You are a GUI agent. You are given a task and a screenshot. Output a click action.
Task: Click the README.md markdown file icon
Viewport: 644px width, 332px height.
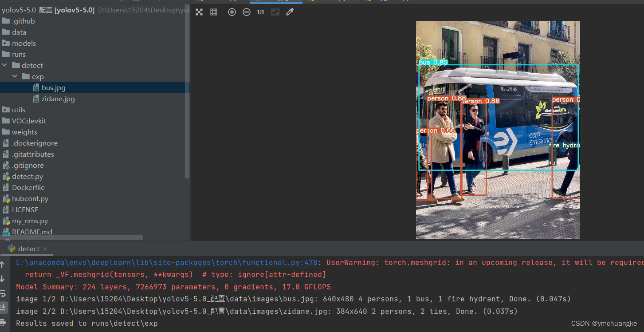pos(6,232)
